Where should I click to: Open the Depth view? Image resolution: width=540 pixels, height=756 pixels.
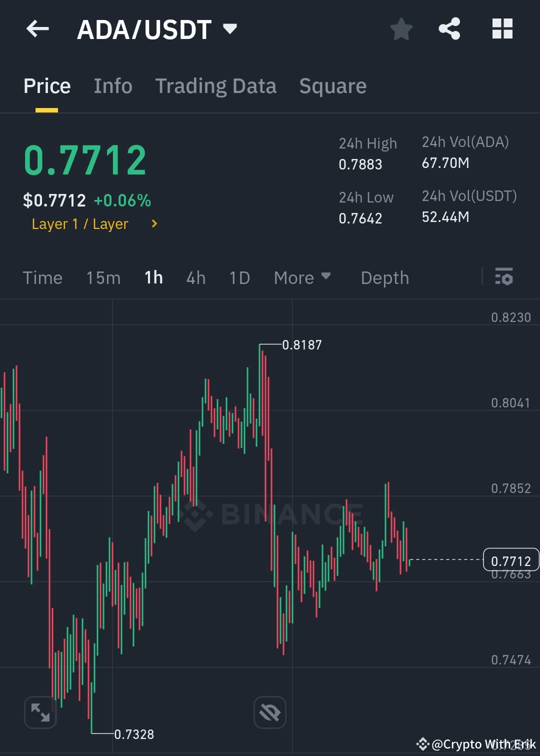(x=384, y=277)
